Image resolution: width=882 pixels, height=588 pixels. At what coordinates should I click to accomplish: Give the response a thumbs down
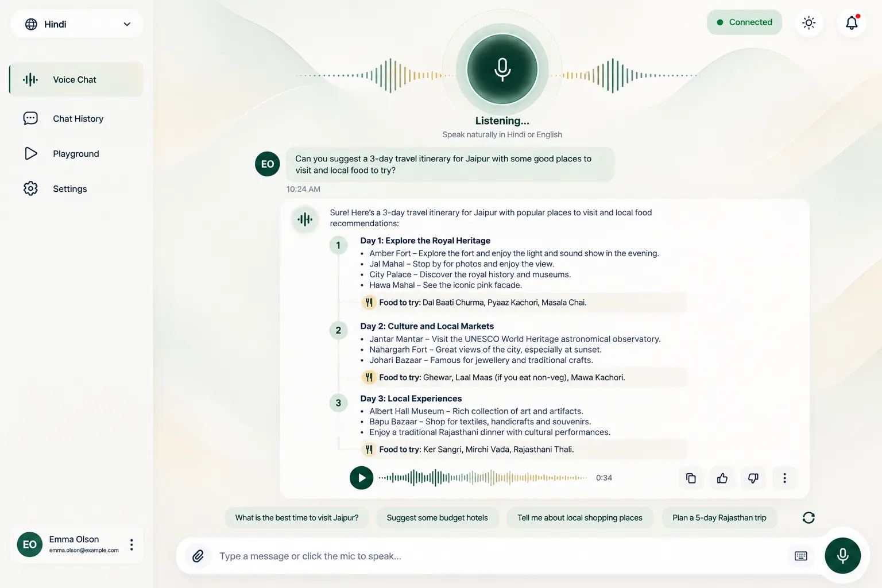[753, 478]
